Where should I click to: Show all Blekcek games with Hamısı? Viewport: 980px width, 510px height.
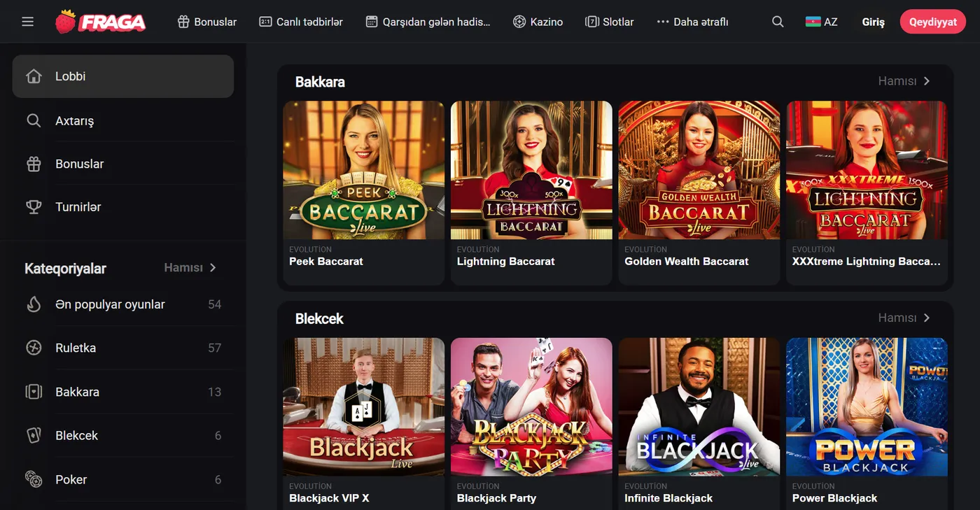pos(904,318)
